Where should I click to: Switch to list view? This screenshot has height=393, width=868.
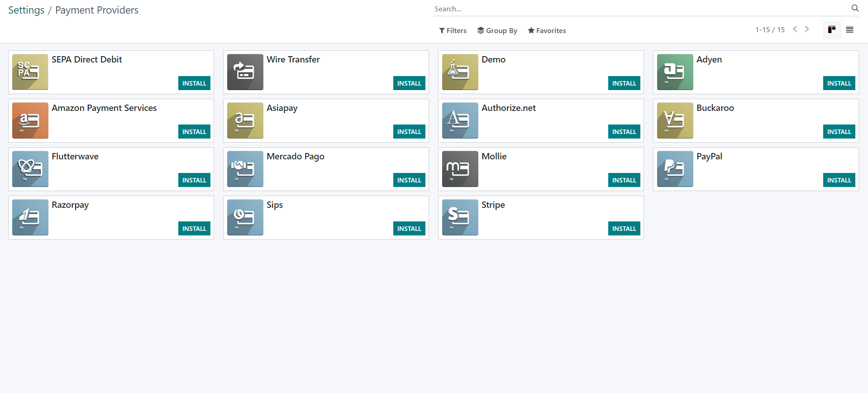(849, 30)
